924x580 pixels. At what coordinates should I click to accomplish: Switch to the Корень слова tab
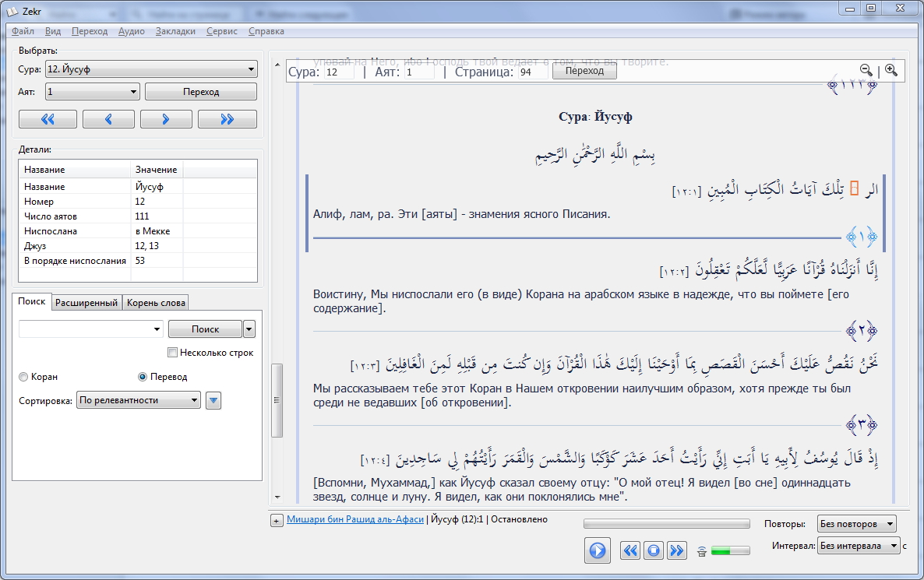(x=156, y=303)
